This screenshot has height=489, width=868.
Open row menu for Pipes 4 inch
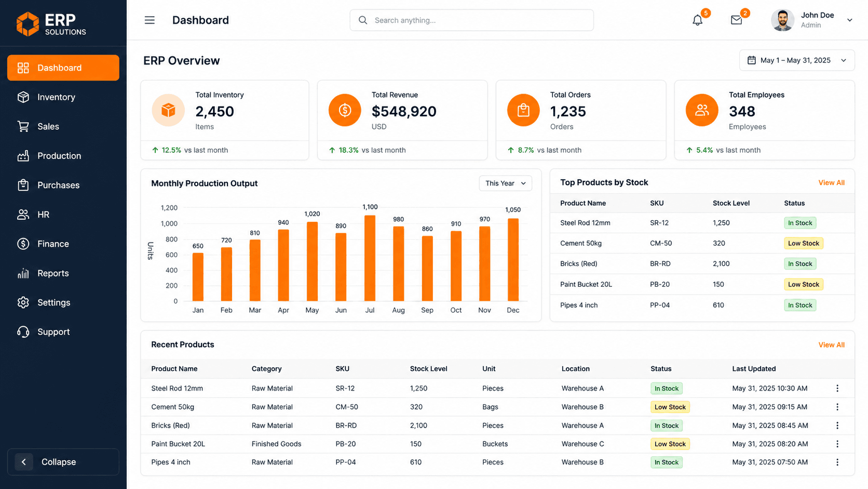[837, 462]
